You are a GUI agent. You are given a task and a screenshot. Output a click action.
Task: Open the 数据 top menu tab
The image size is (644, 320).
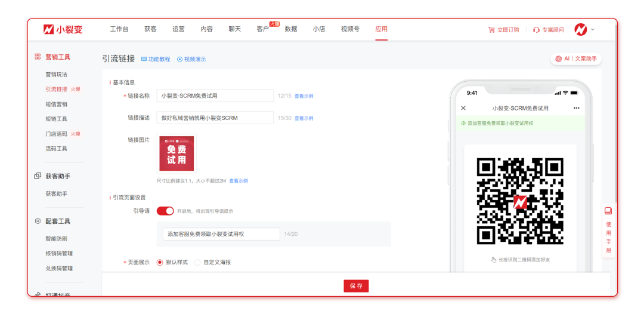[x=291, y=29]
